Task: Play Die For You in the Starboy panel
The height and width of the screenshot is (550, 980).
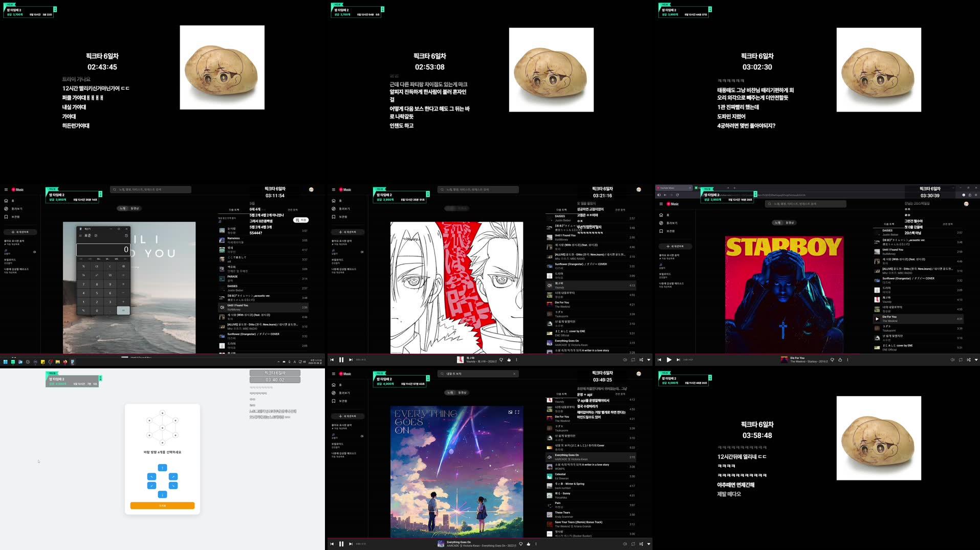Action: 669,360
